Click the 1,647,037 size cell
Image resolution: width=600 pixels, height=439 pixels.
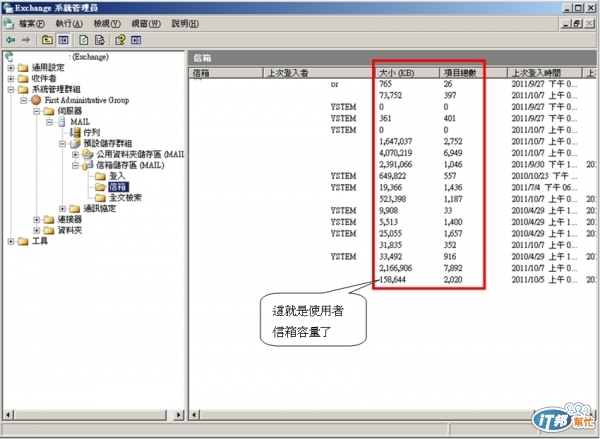[395, 142]
